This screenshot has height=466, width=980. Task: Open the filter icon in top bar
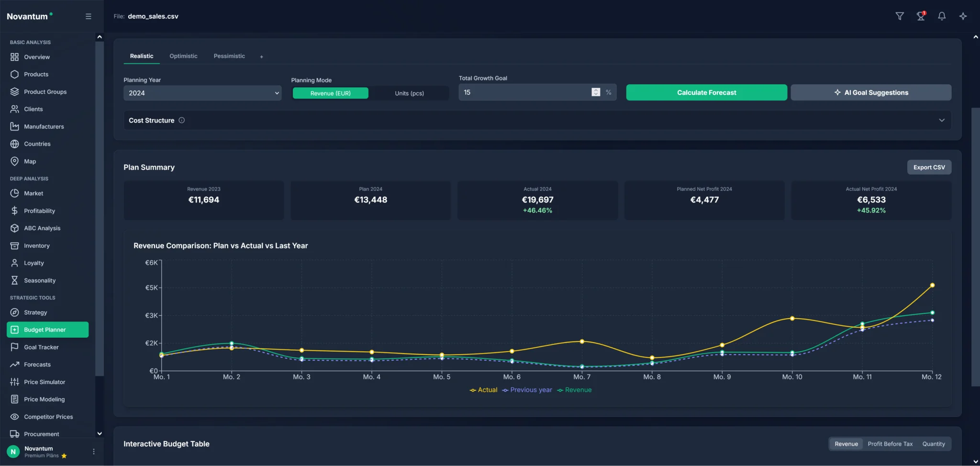[x=900, y=16]
